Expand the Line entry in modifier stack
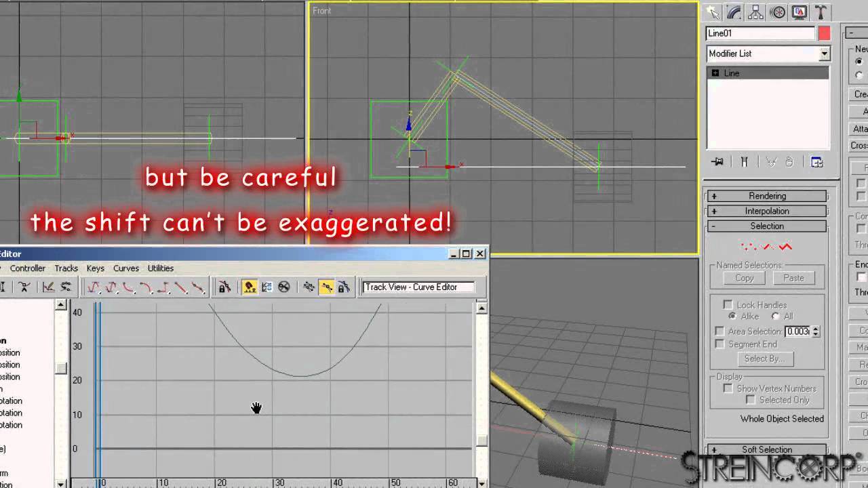 point(715,73)
